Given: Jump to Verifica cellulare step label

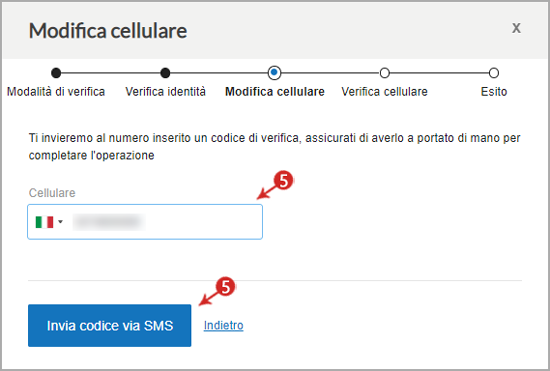Looking at the screenshot, I should pyautogui.click(x=384, y=92).
